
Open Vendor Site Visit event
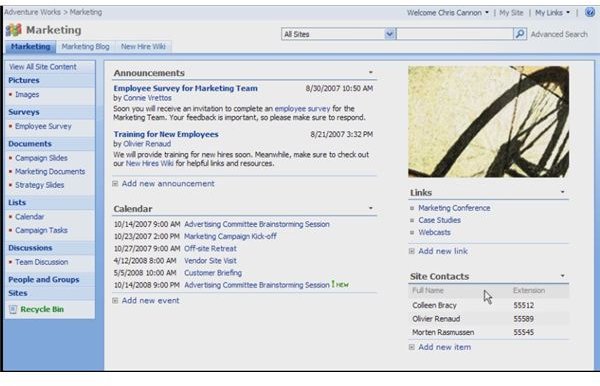[210, 261]
